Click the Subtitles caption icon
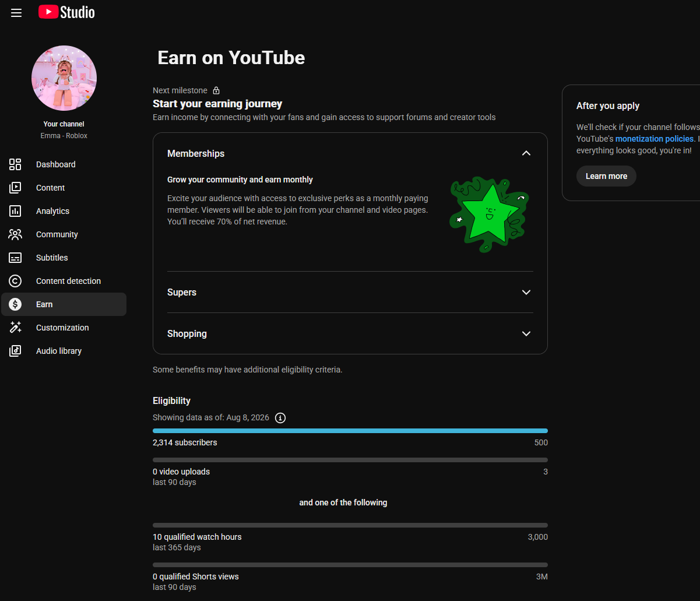Screen dimensions: 700x601 (15, 258)
